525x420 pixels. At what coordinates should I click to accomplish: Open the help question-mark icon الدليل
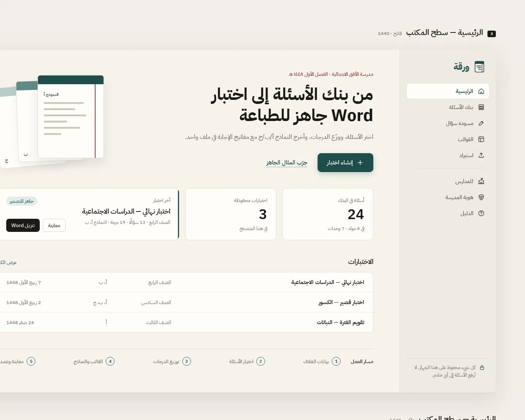point(481,213)
